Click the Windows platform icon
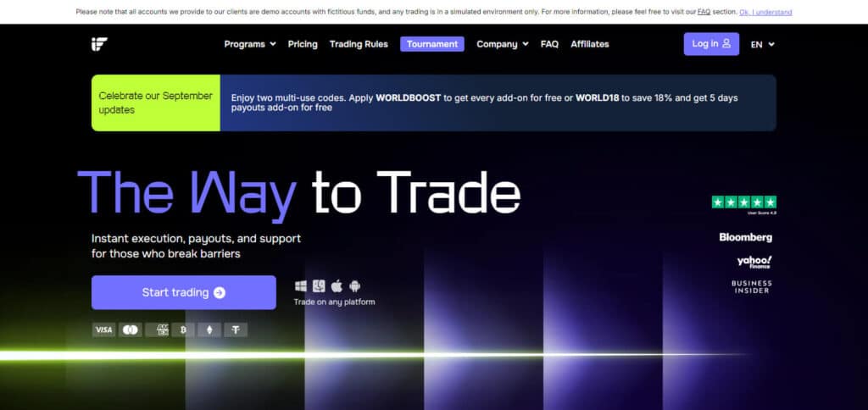 301,286
